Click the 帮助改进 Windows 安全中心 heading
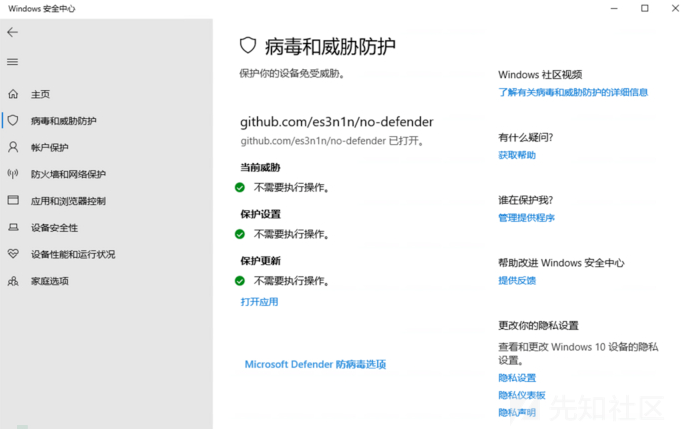 tap(561, 263)
